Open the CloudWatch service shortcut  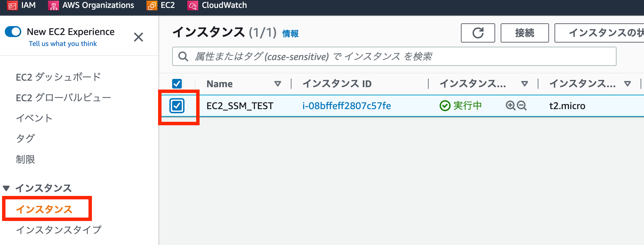click(217, 5)
